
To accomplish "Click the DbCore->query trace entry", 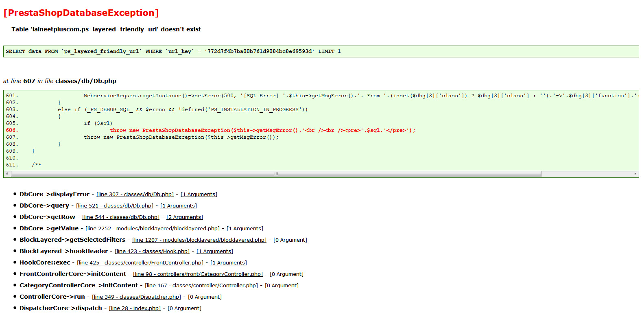I will [44, 206].
